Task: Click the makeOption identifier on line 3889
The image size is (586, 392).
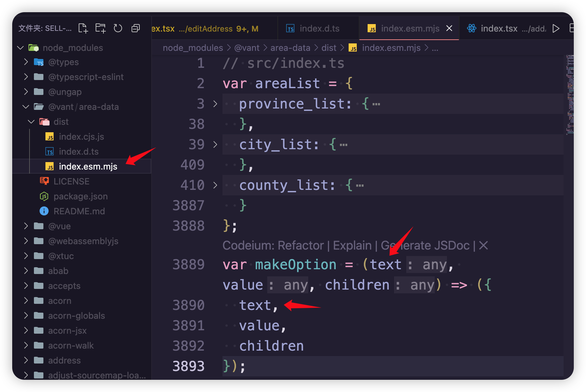Action: 296,264
